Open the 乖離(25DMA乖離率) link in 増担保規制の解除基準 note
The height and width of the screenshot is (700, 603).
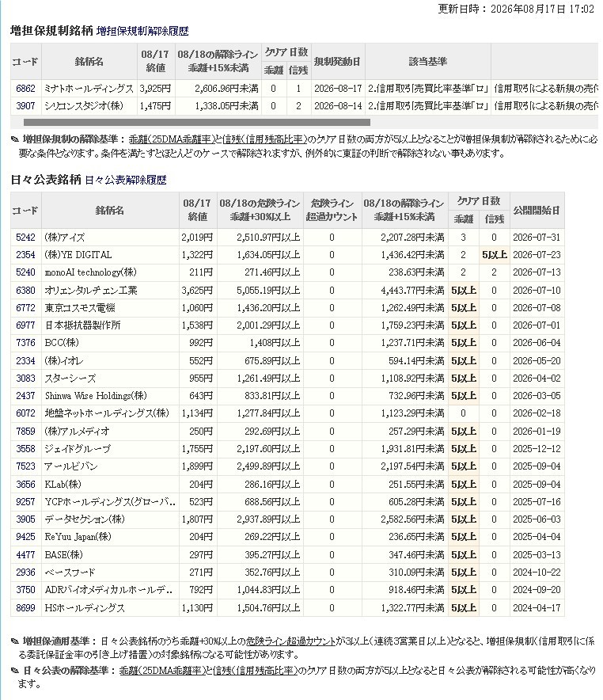point(172,139)
